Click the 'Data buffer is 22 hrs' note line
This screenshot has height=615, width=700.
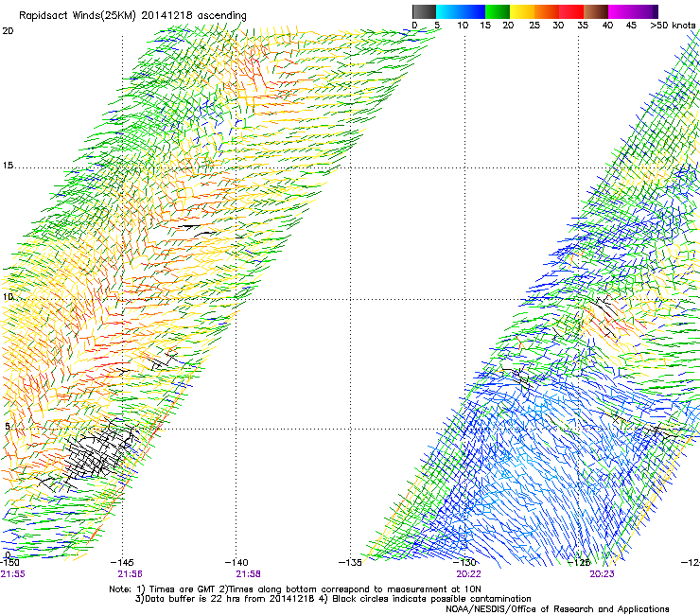tap(333, 599)
